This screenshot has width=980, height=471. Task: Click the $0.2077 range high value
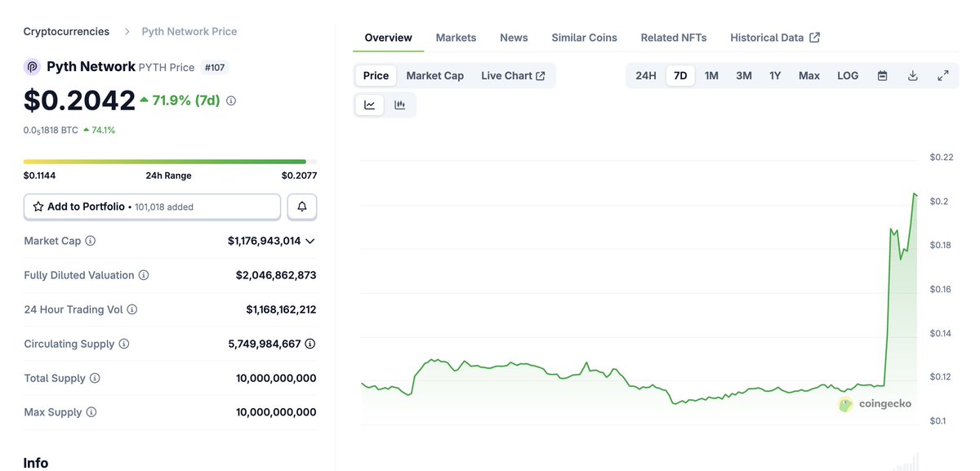pos(299,176)
